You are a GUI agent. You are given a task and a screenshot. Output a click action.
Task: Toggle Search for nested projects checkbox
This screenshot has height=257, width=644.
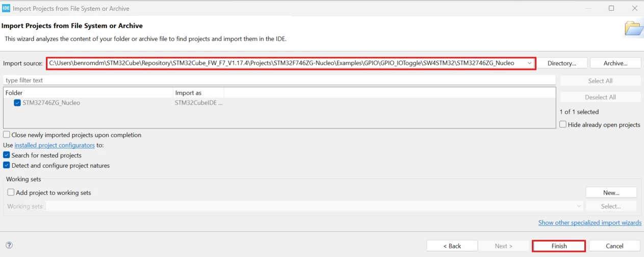[x=7, y=155]
